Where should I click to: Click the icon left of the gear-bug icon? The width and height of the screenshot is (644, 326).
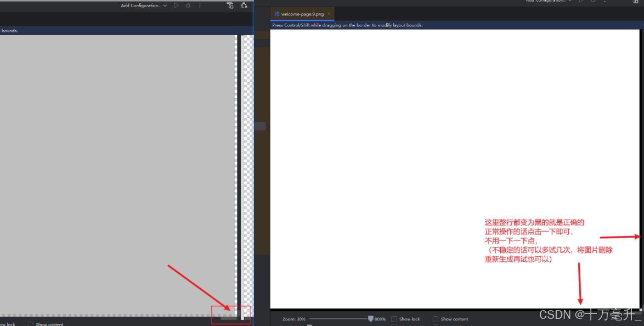(230, 5)
